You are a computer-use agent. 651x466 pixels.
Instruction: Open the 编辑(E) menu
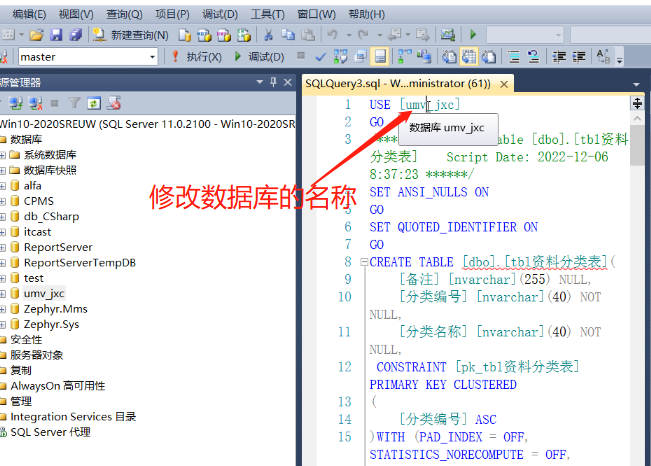(x=29, y=14)
